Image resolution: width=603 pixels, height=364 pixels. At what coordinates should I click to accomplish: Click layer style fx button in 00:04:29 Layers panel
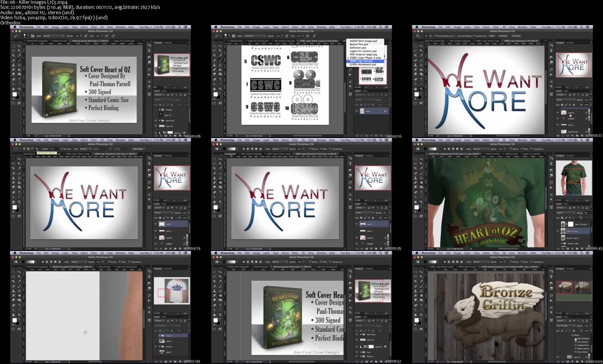click(161, 249)
